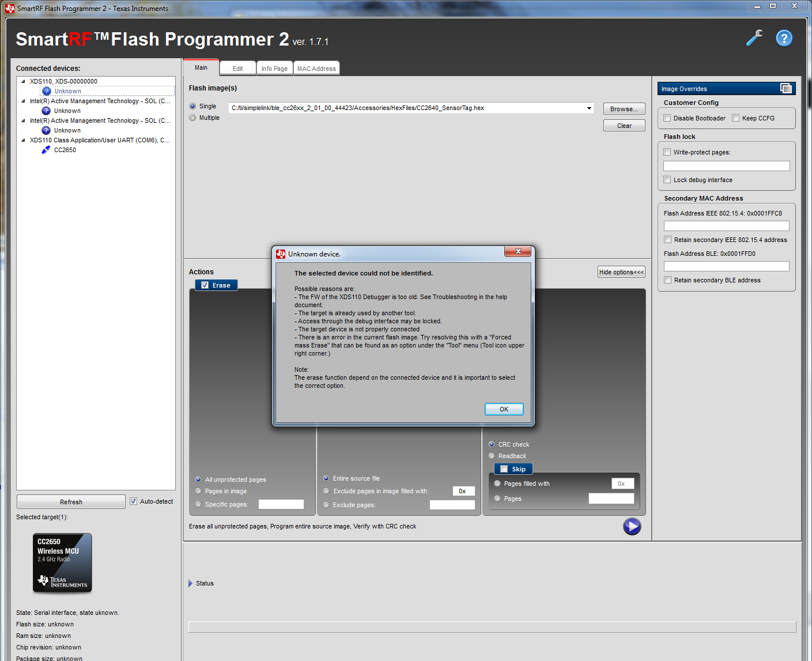Check Retain secondary BLE address
The image size is (812, 661).
pyautogui.click(x=667, y=280)
